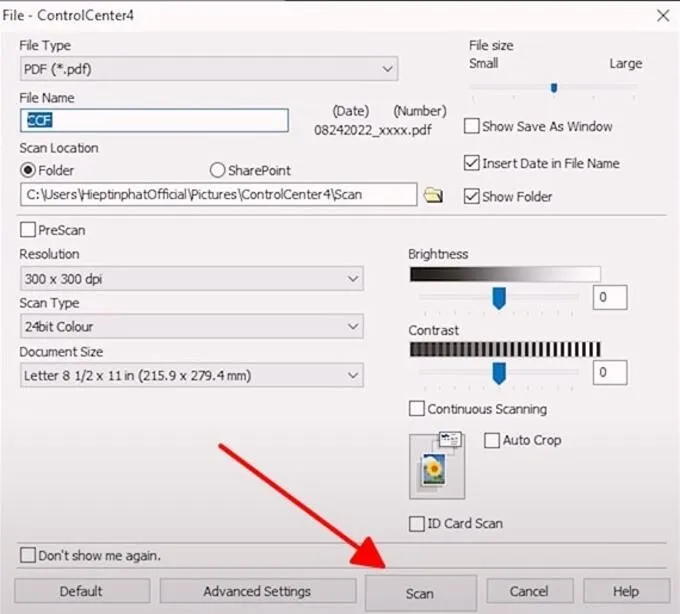Click the Brightness value box
Image resolution: width=680 pixels, height=614 pixels.
[610, 297]
